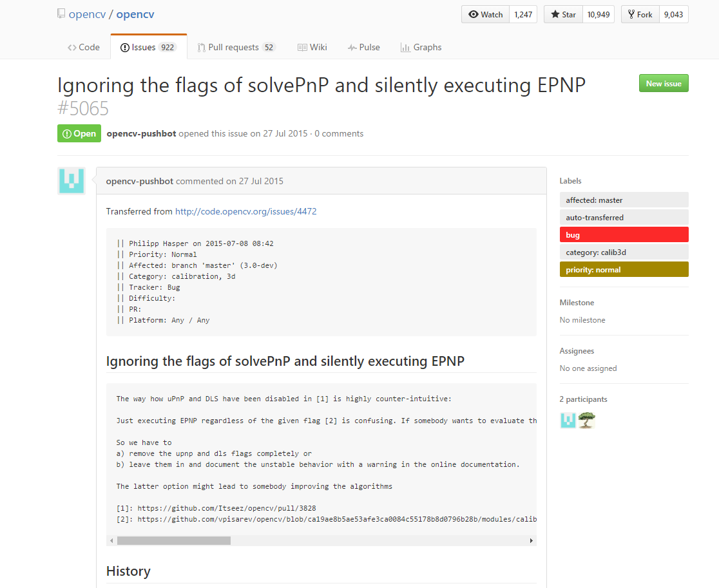The image size is (719, 588).
Task: Click the Milestone sidebar heading
Action: pyautogui.click(x=577, y=303)
